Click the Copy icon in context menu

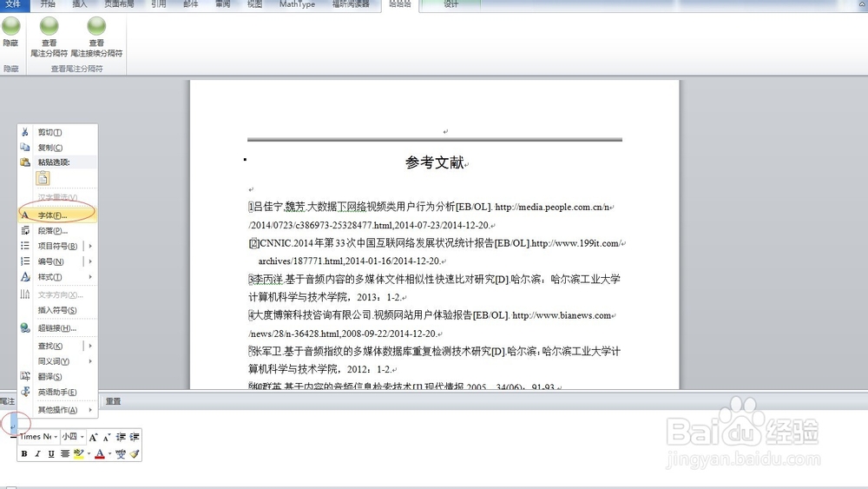(x=25, y=148)
